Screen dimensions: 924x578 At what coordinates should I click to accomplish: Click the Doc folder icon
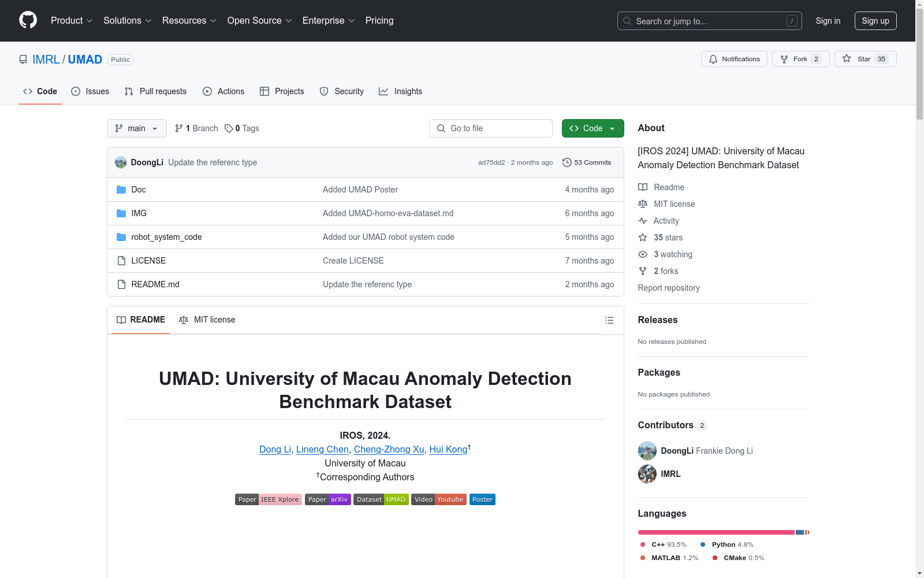[121, 190]
